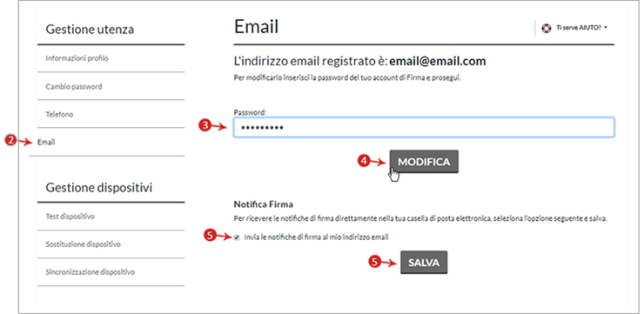644x314 pixels.
Task: Toggle email signature notifications checkbox
Action: pos(236,237)
